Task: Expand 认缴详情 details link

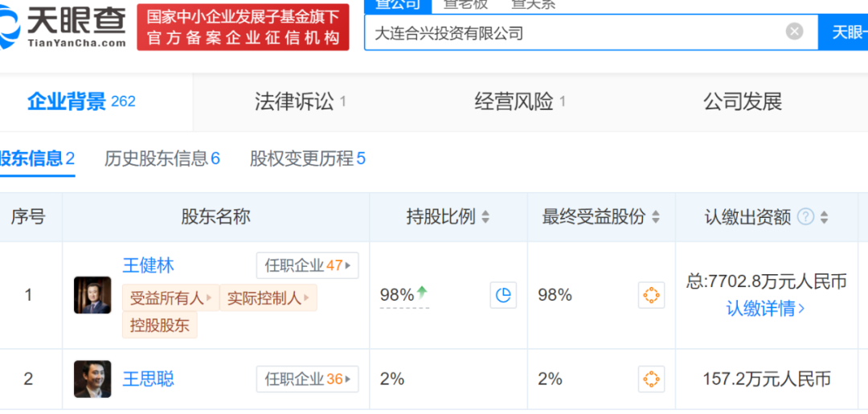Action: coord(766,308)
